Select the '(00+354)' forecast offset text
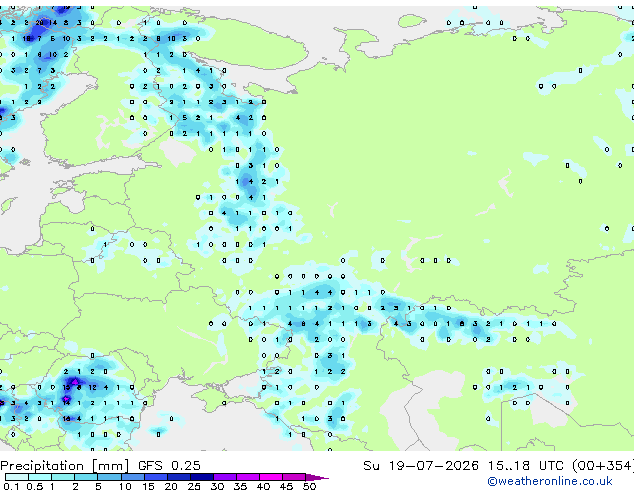 (x=602, y=466)
